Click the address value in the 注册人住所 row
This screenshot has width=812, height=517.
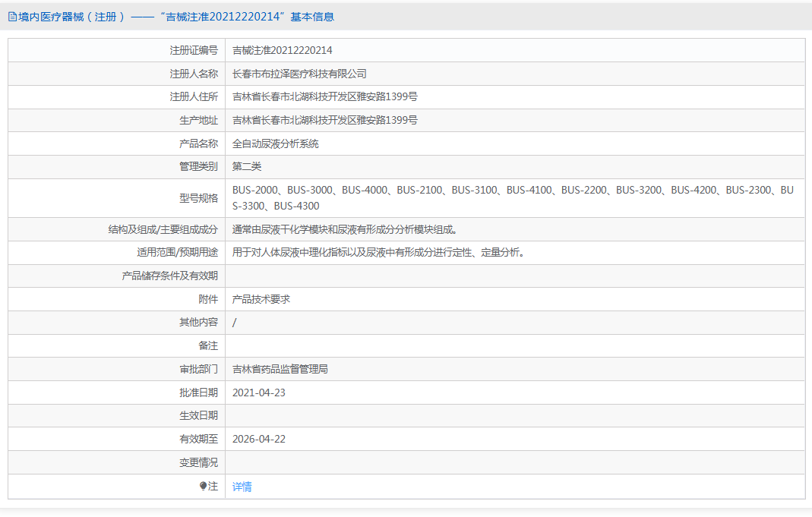[324, 96]
